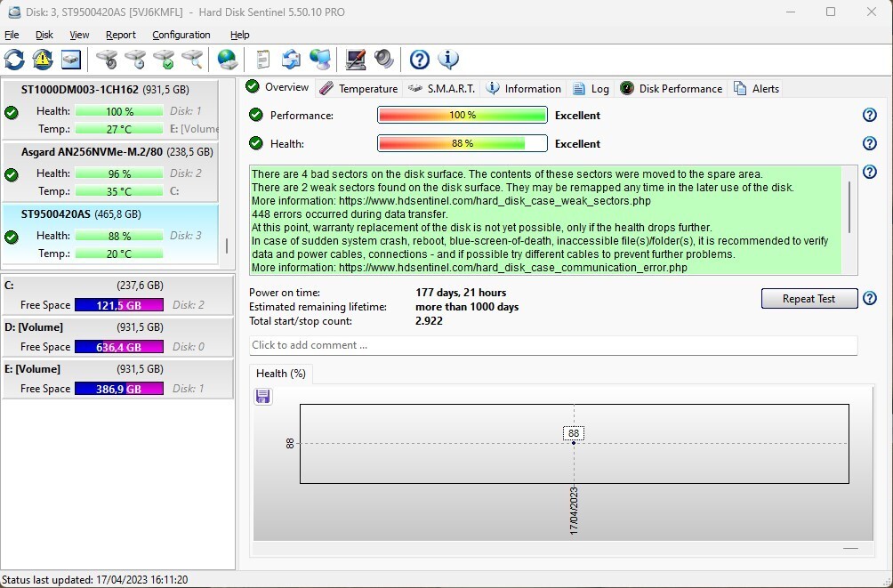Open the toolbar Help question mark icon
This screenshot has width=893, height=588.
[420, 60]
